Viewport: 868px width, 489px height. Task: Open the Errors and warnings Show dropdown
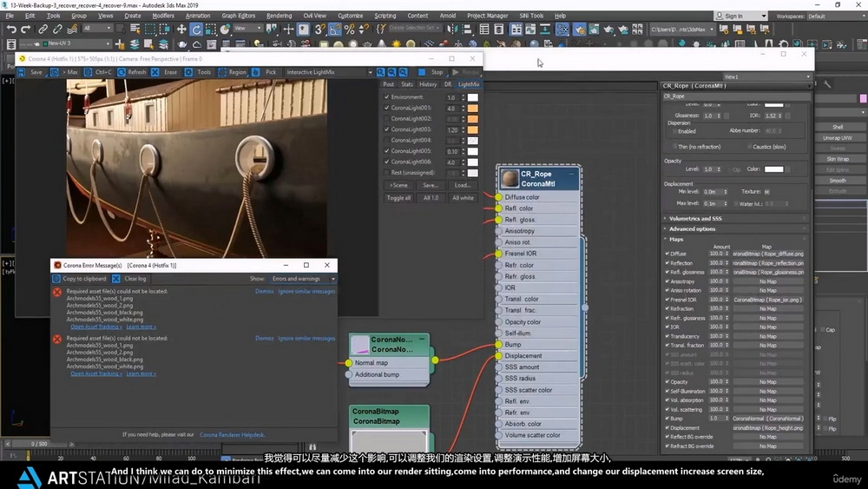pyautogui.click(x=303, y=279)
